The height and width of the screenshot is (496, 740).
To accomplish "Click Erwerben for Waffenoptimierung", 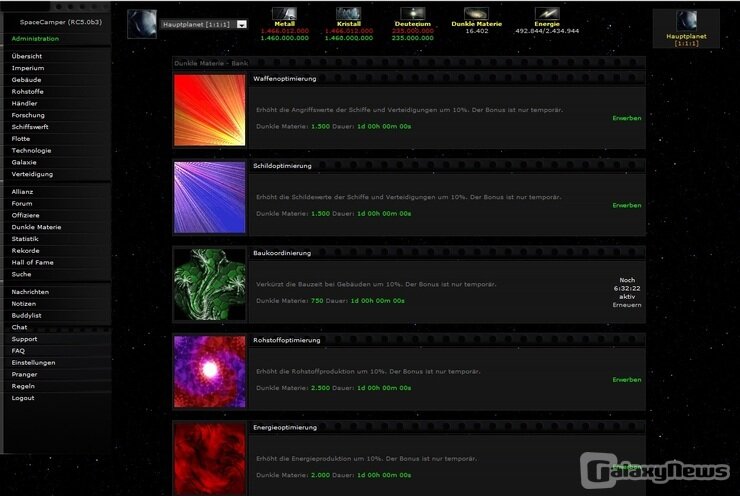I will coord(627,118).
